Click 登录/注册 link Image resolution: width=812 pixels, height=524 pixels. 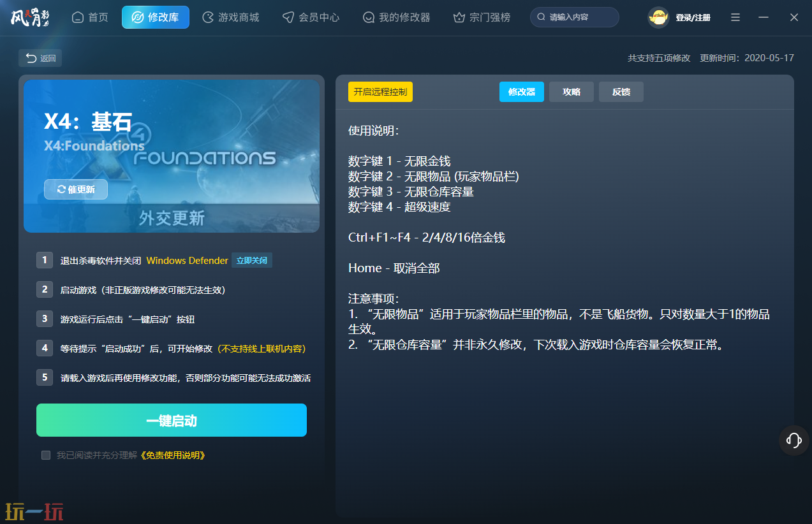coord(693,18)
